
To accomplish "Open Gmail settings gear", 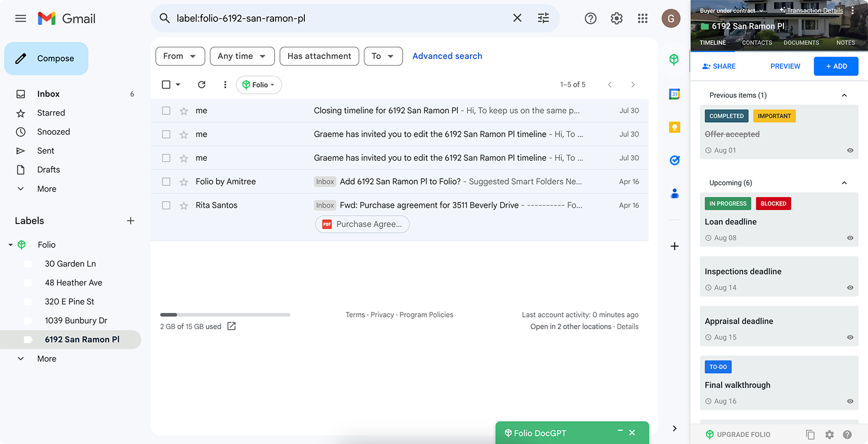I will point(616,18).
